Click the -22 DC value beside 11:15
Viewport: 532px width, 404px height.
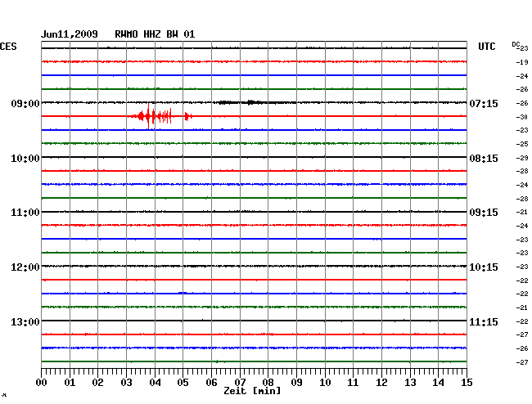[x=522, y=321]
